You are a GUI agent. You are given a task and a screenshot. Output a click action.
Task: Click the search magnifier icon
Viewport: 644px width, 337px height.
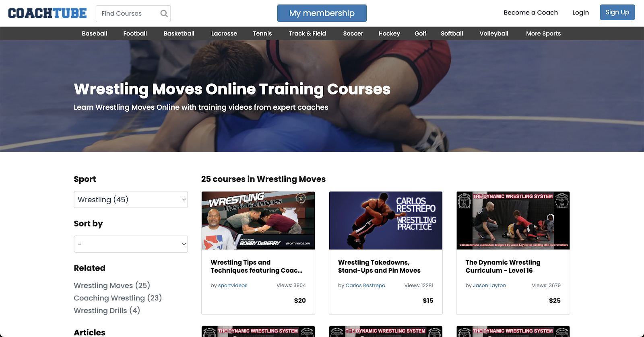tap(164, 14)
